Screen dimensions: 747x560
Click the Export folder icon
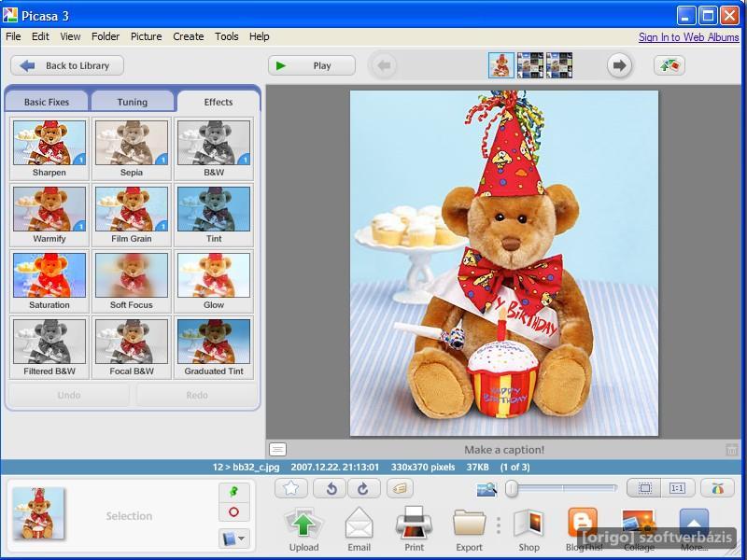[x=470, y=525]
